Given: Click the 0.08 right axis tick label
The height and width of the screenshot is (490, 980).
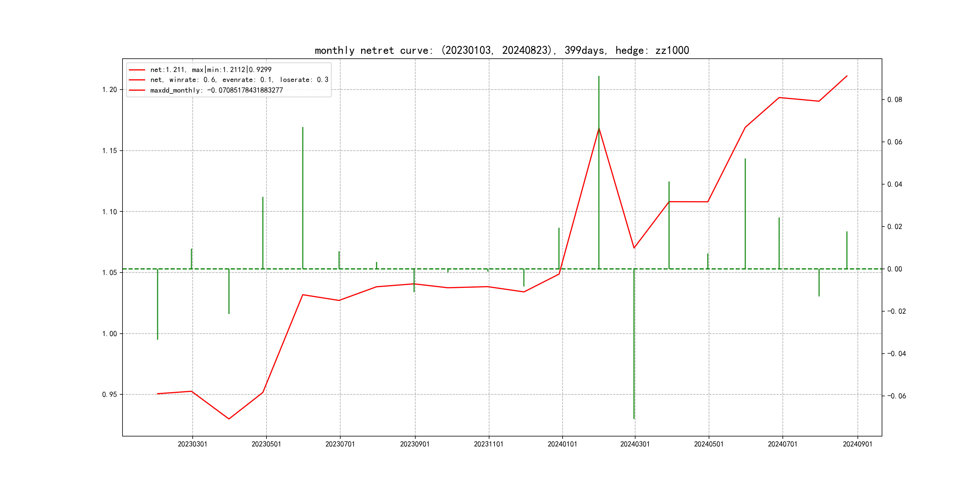Looking at the screenshot, I should click(x=894, y=100).
